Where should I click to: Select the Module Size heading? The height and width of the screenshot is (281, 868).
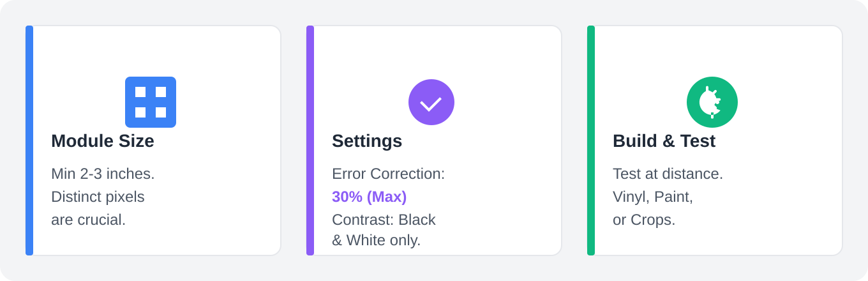pos(103,141)
